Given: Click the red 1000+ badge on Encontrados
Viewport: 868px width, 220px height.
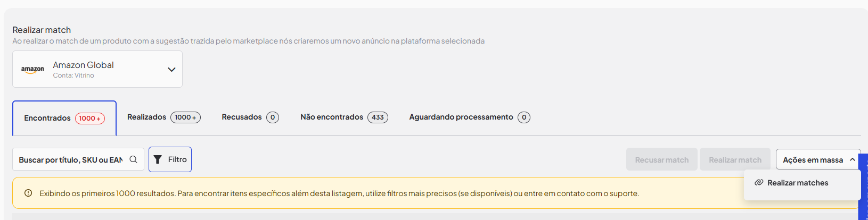Looking at the screenshot, I should [x=90, y=119].
